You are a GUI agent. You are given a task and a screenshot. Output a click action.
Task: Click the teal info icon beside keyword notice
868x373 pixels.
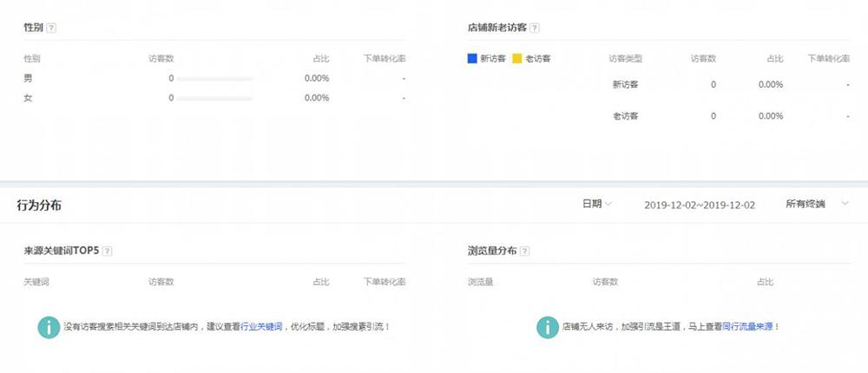[x=49, y=327]
